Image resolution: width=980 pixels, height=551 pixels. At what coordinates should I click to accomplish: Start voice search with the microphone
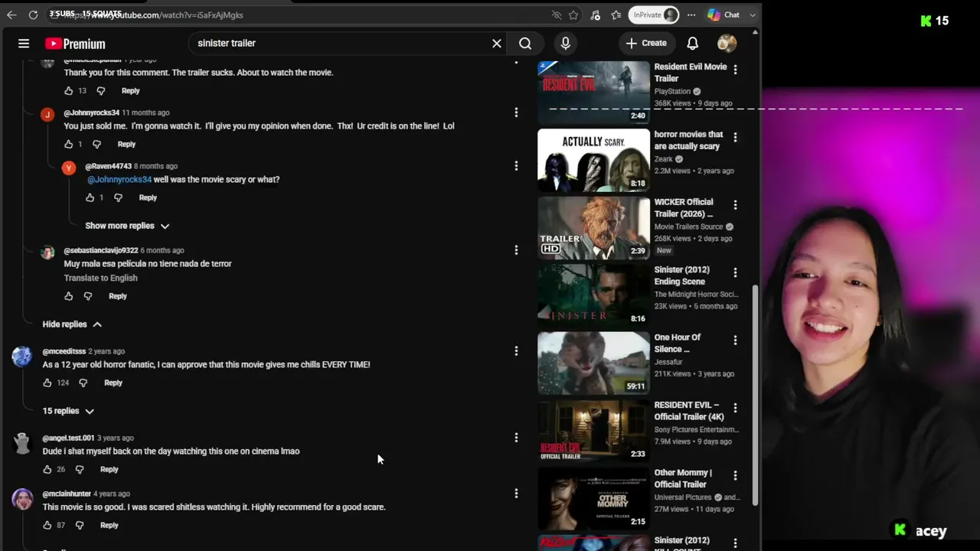pyautogui.click(x=566, y=44)
